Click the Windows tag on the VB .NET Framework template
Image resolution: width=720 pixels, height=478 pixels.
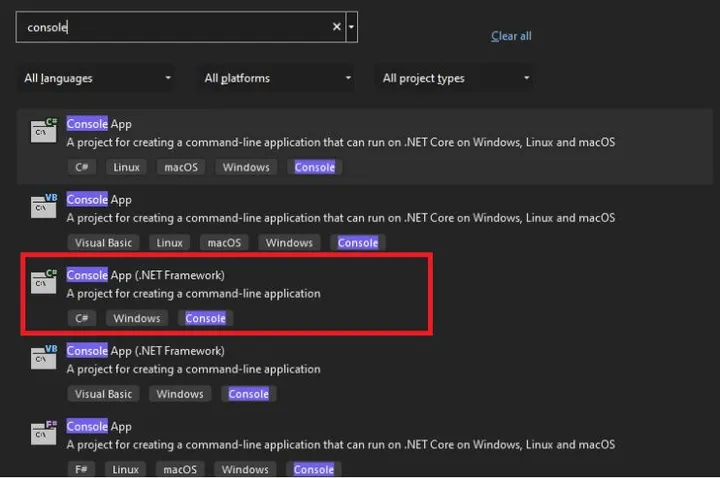pos(180,394)
